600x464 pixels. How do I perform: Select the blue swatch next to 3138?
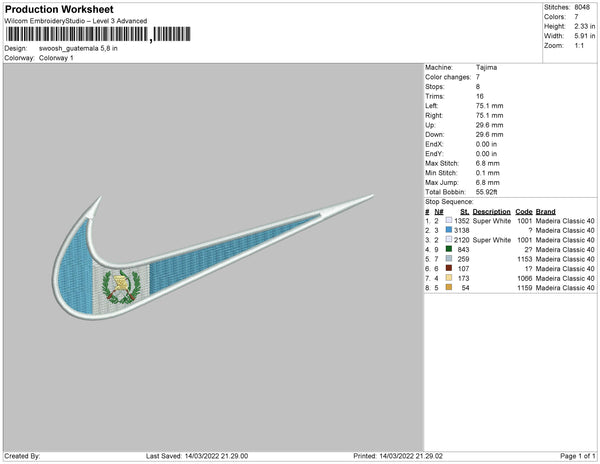coord(449,230)
